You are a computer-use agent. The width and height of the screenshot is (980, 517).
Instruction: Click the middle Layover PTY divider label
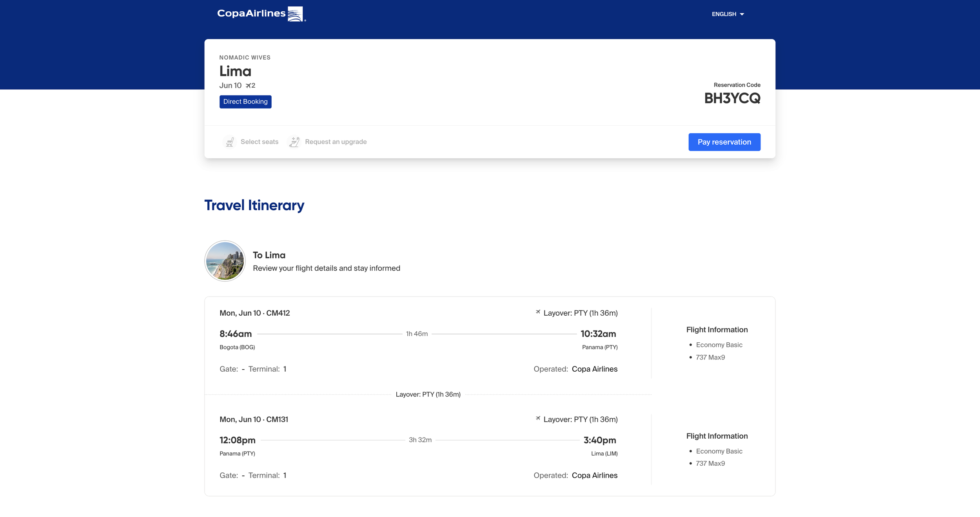pyautogui.click(x=428, y=394)
